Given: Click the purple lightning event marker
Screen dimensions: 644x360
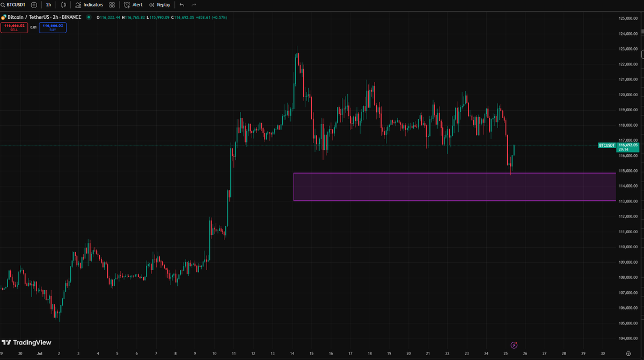Looking at the screenshot, I should pos(514,344).
